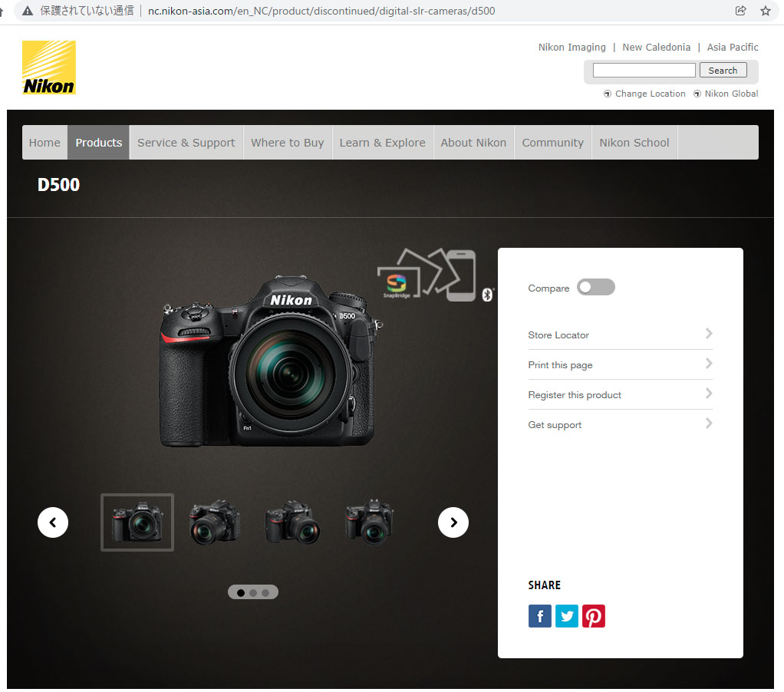Open the Learn & Explore menu
Viewport: 784px width, 692px height.
(x=383, y=143)
